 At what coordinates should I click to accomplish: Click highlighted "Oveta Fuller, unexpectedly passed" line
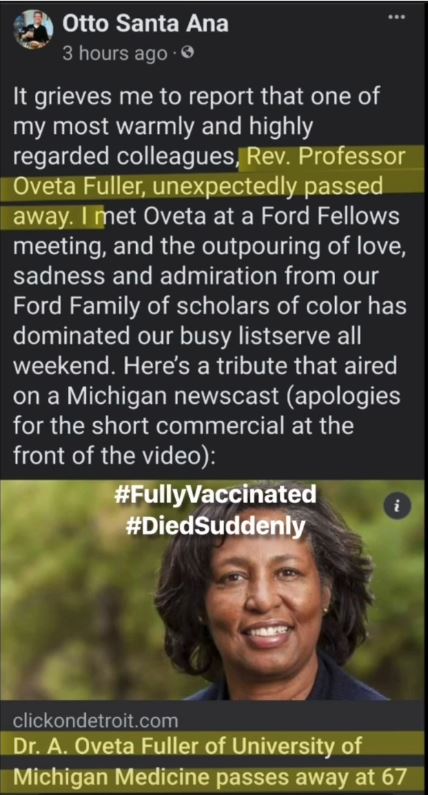[x=197, y=187]
